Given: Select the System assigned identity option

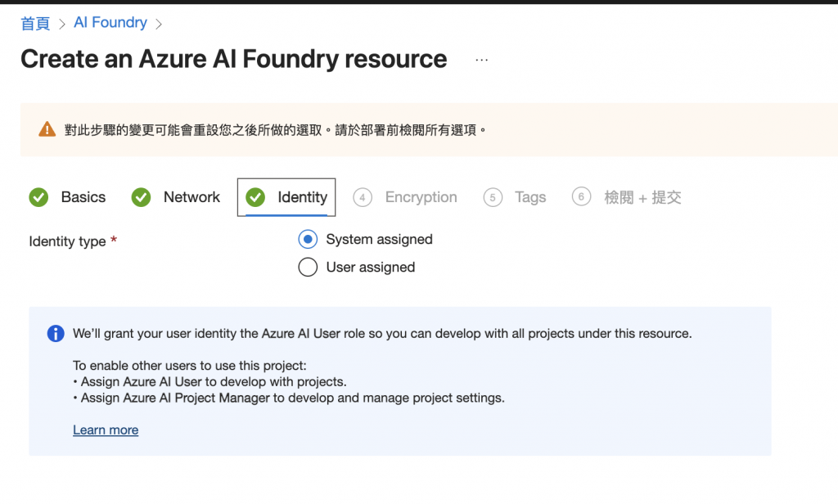Looking at the screenshot, I should click(308, 240).
